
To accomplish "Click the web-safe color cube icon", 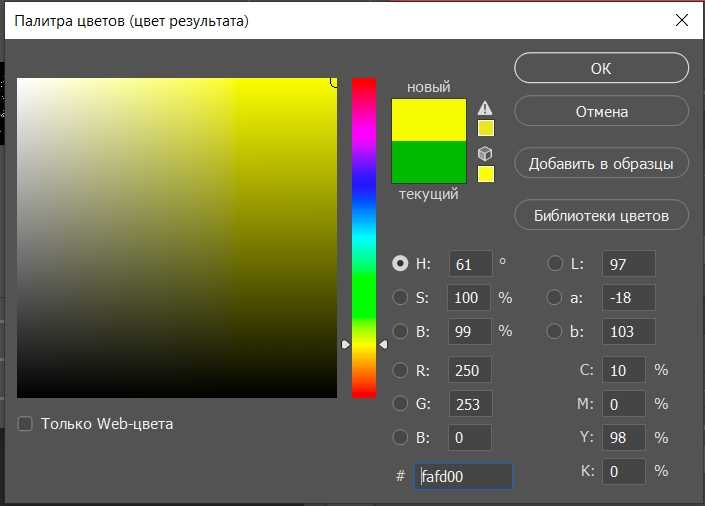I will coord(485,154).
